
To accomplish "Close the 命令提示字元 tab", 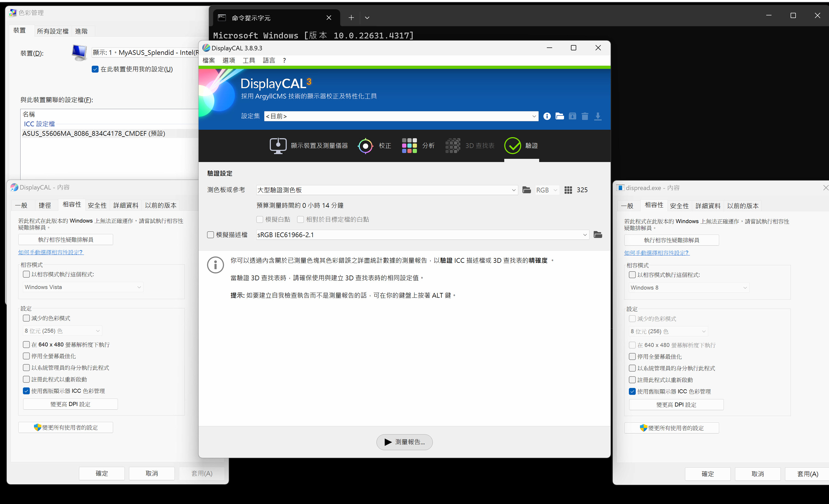I will (329, 18).
